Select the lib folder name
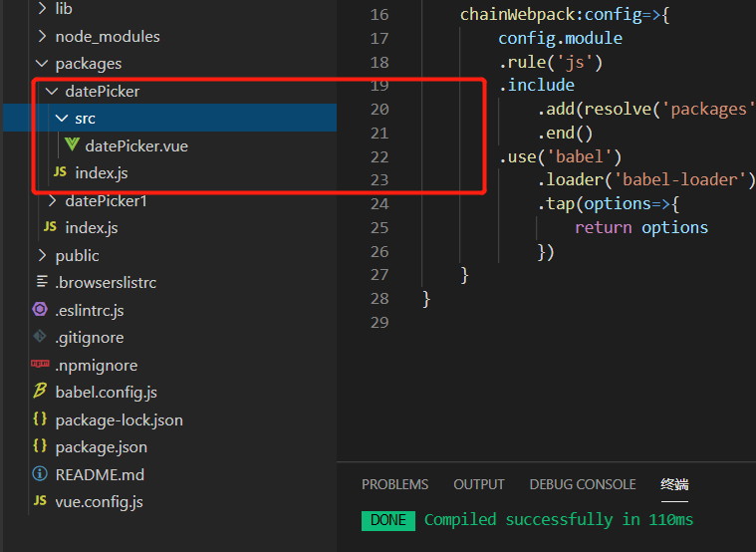Viewport: 756px width, 552px height. coord(64,9)
